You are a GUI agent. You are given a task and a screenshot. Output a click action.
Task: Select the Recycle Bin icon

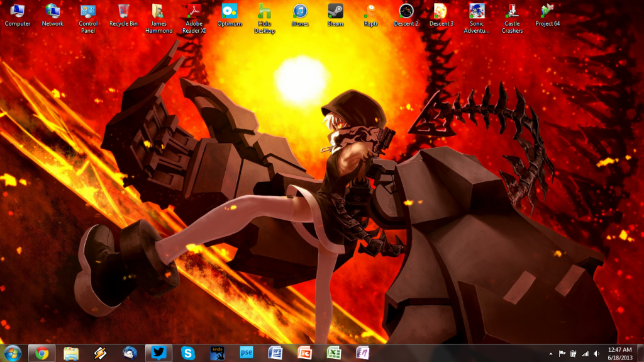click(x=123, y=16)
